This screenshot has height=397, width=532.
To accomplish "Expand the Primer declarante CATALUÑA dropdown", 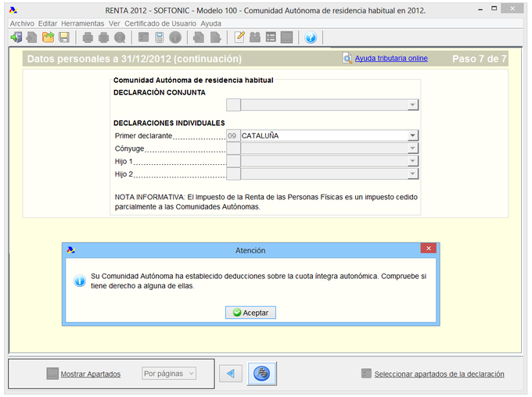I will [x=412, y=136].
